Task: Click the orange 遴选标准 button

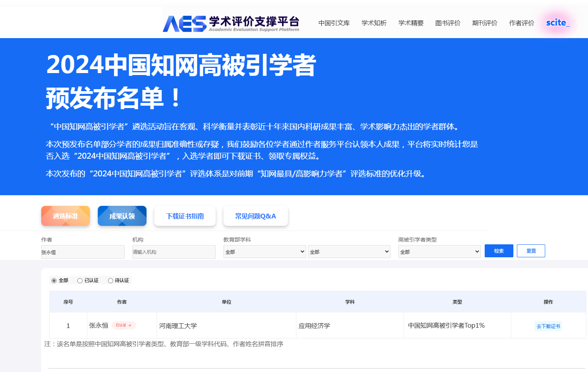Action: [x=66, y=216]
